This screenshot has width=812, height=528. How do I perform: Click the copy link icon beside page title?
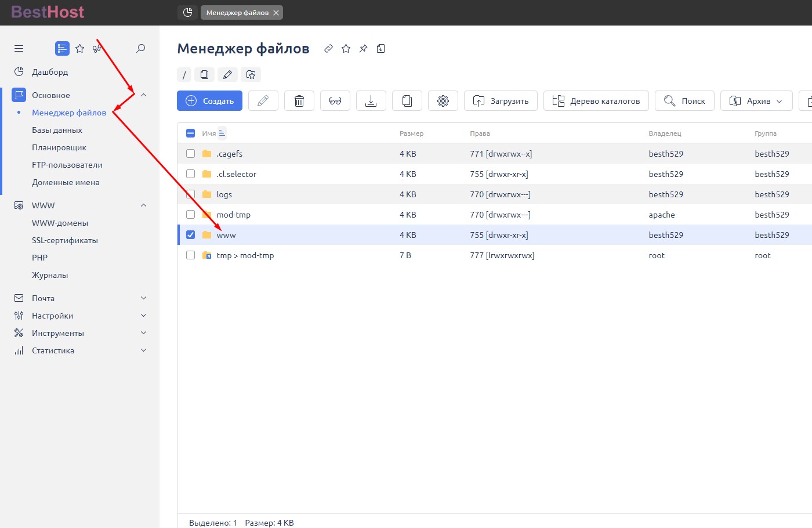pyautogui.click(x=328, y=49)
